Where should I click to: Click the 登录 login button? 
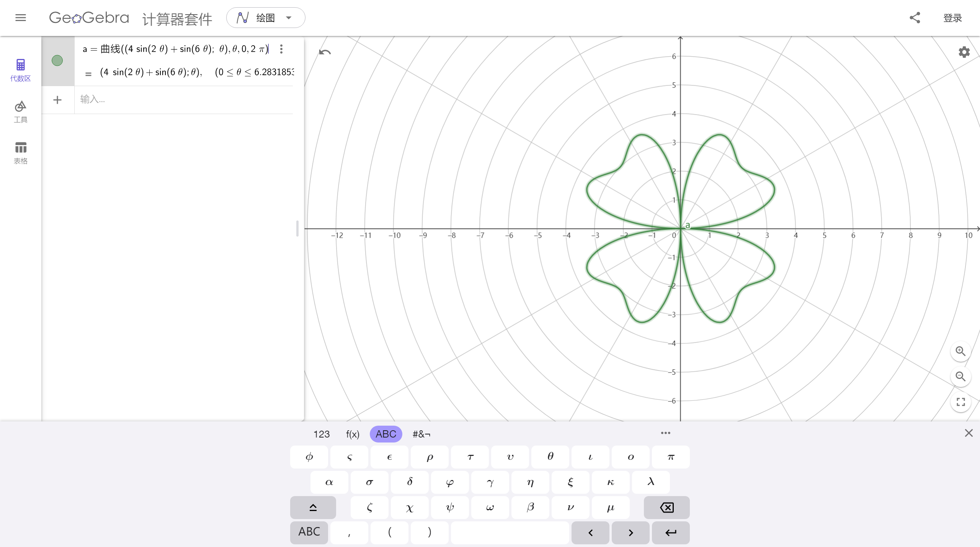(952, 18)
